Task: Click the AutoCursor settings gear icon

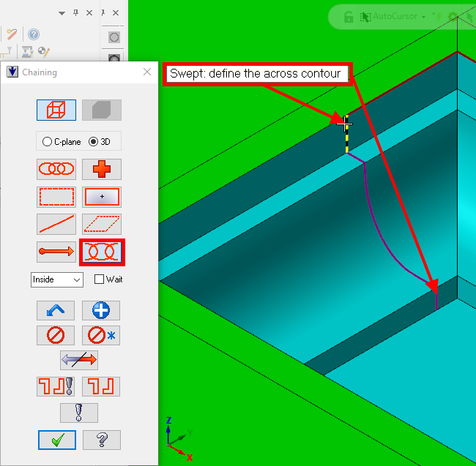Action: [453, 16]
